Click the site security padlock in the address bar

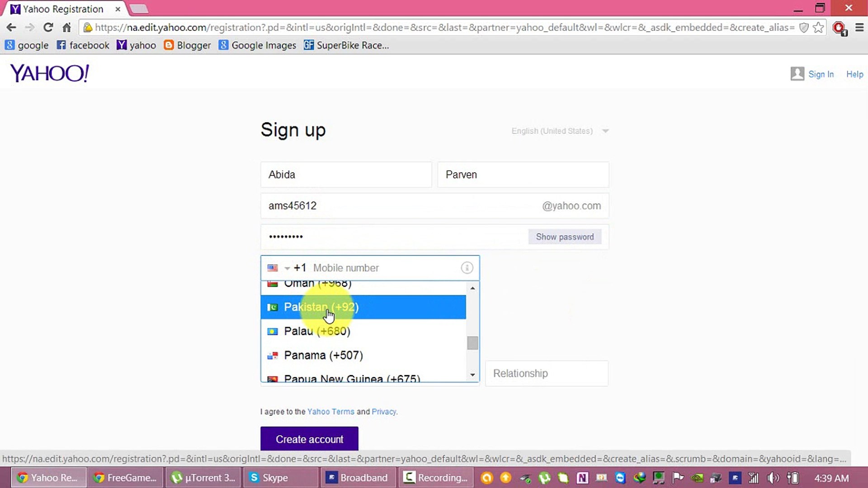89,27
